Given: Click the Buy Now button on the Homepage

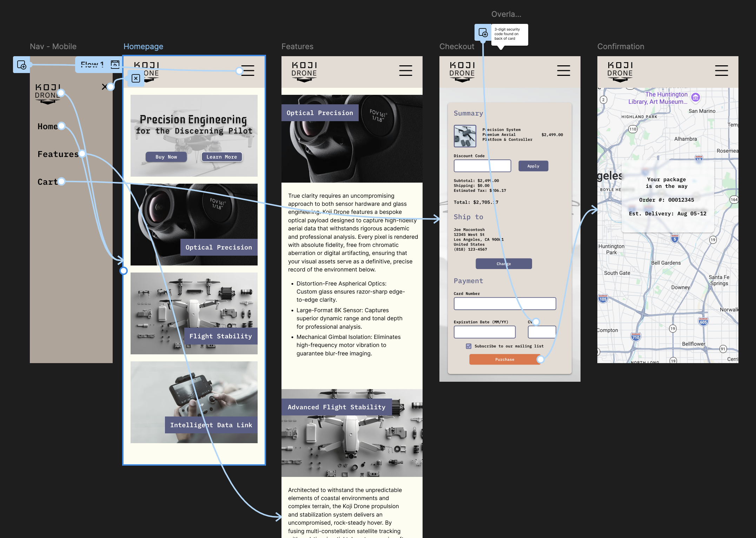Looking at the screenshot, I should pos(166,157).
